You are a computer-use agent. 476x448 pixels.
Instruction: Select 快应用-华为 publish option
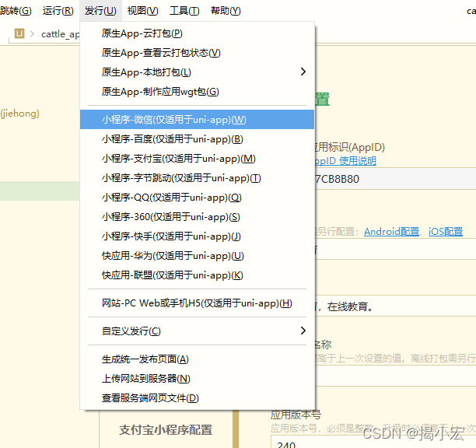coord(197,256)
